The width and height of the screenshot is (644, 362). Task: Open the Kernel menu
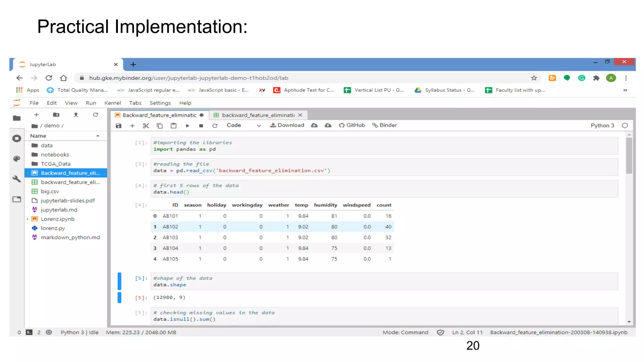[x=113, y=103]
